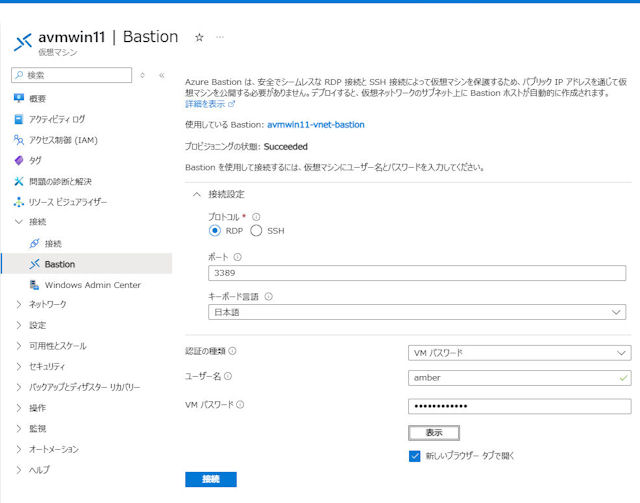This screenshot has width=640, height=503.
Task: Collapse the 接続 group in sidebar
Action: click(19, 222)
